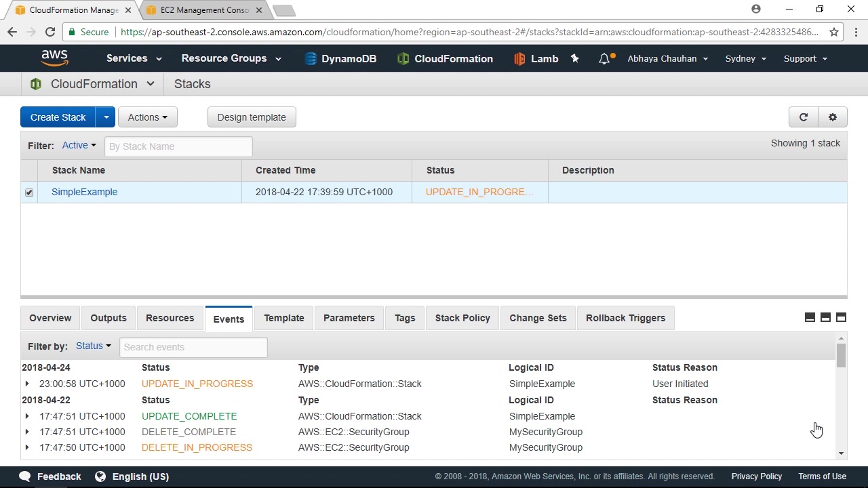View site security padlock info
The image size is (868, 488).
(x=73, y=32)
